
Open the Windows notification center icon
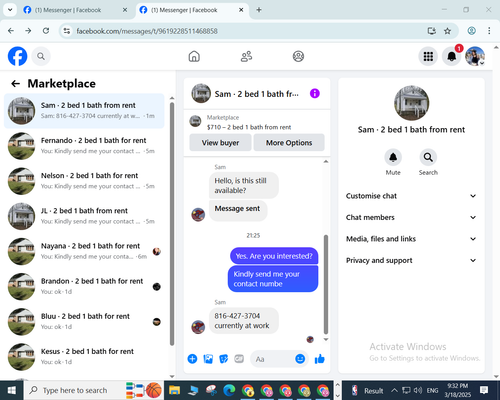click(484, 390)
